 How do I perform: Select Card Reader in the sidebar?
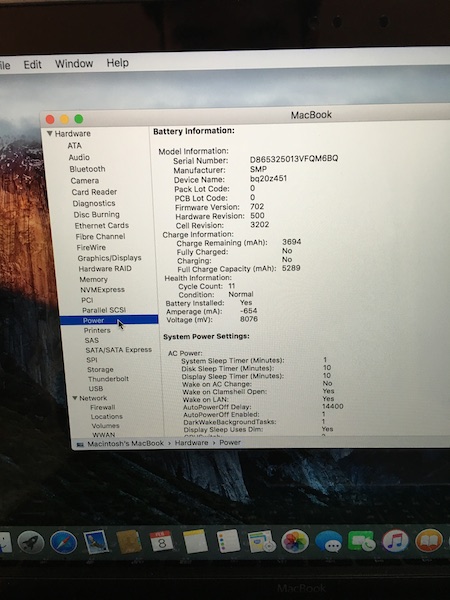click(94, 192)
